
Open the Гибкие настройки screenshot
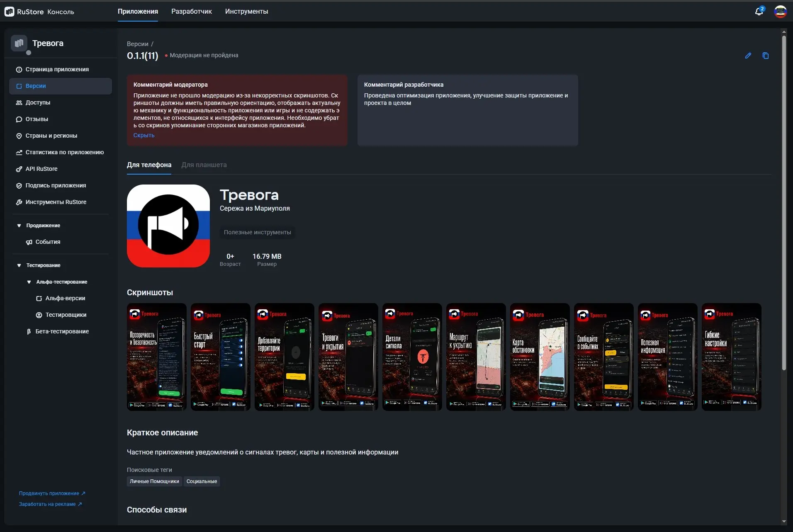(x=732, y=357)
